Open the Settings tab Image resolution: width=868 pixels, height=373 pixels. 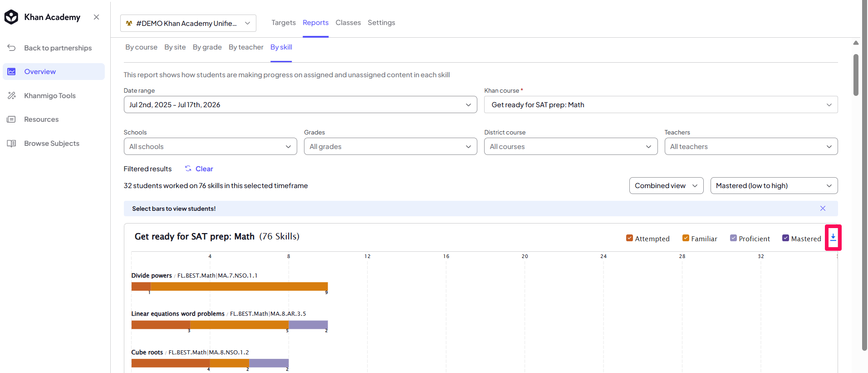[x=381, y=23]
